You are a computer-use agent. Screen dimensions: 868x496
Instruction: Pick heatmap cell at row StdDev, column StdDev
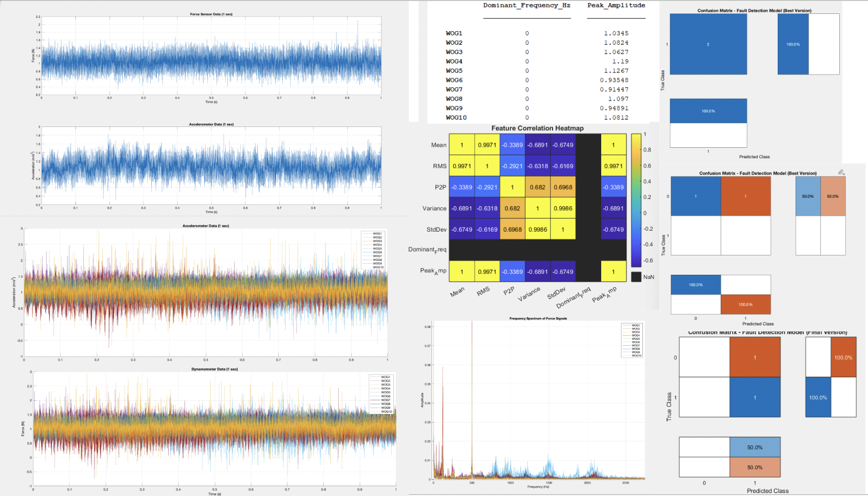(x=562, y=230)
